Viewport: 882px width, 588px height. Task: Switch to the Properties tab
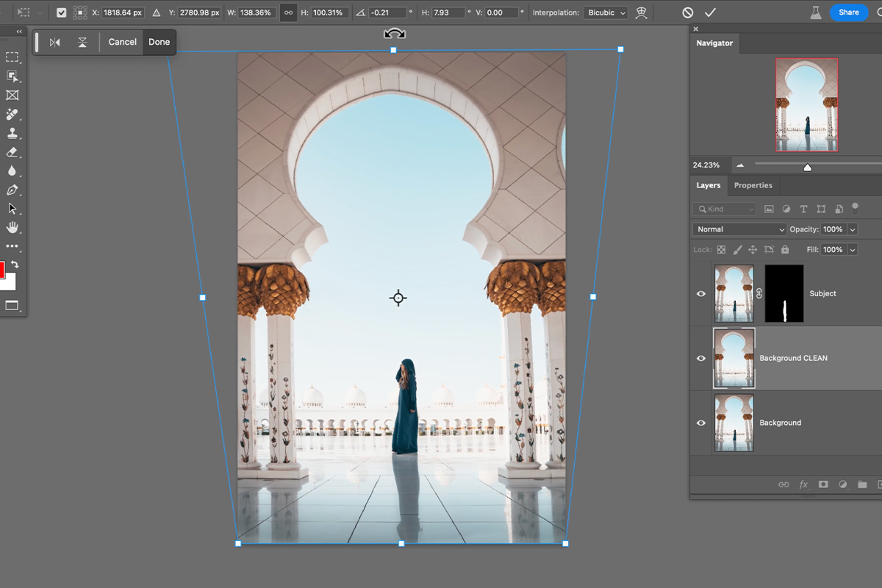[753, 185]
